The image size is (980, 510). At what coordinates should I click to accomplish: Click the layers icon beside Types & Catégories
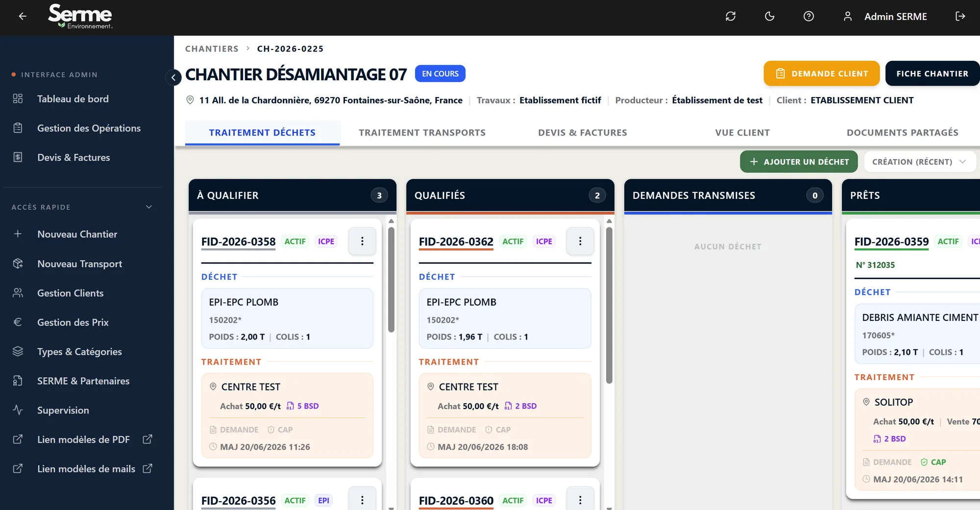18,352
